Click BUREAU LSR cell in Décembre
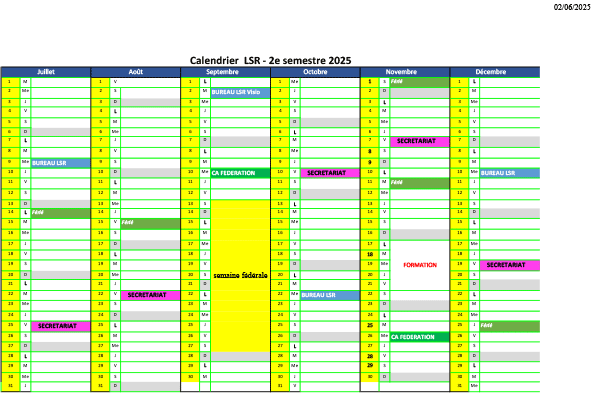This screenshot has height=393, width=600. point(510,173)
